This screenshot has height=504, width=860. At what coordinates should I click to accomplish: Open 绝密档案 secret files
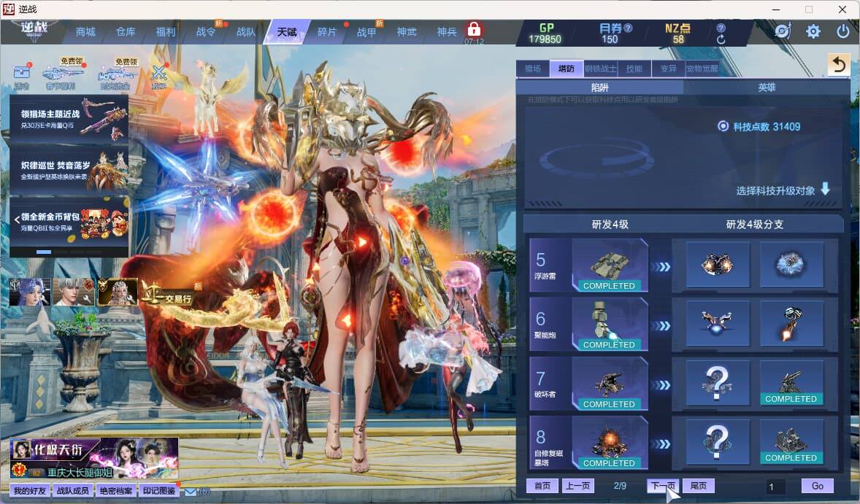coord(116,491)
